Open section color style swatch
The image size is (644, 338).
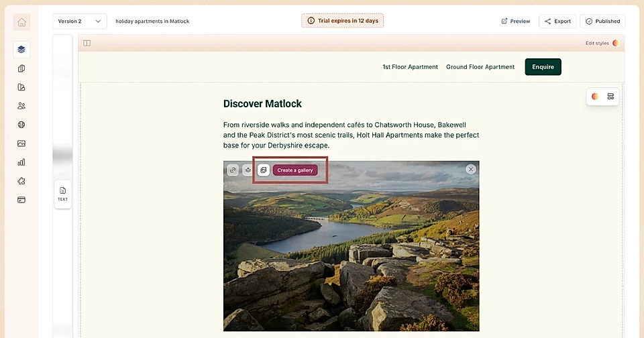click(x=595, y=97)
